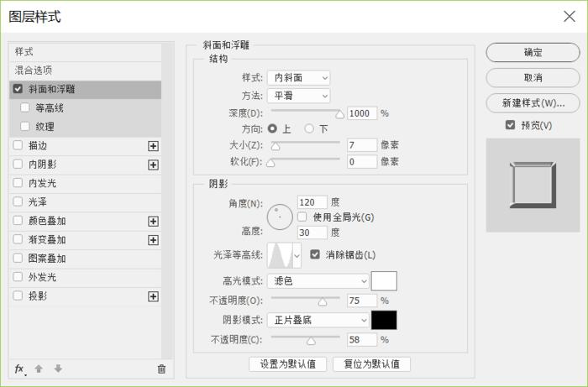Viewport: 588px width, 387px height.
Task: Select 内发光 item label
Action: 42,183
